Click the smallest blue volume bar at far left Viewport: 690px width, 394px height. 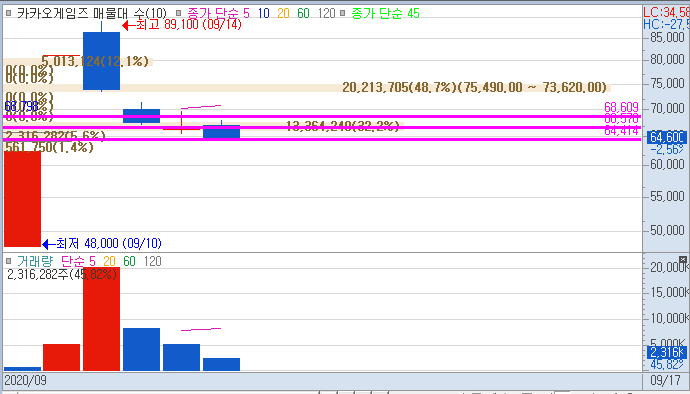pos(22,369)
